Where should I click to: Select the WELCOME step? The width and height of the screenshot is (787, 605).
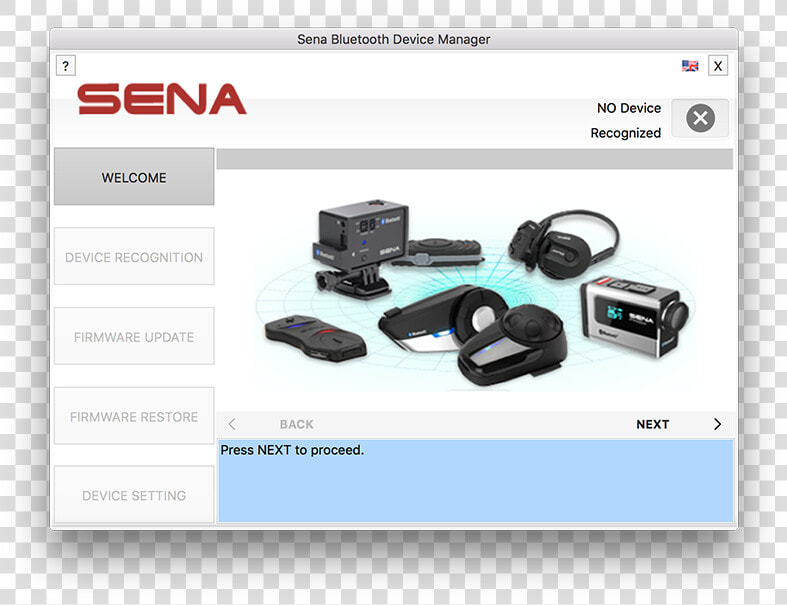[x=134, y=177]
